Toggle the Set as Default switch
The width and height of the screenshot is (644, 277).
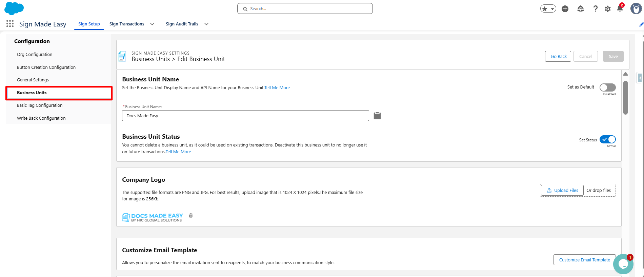pos(608,87)
